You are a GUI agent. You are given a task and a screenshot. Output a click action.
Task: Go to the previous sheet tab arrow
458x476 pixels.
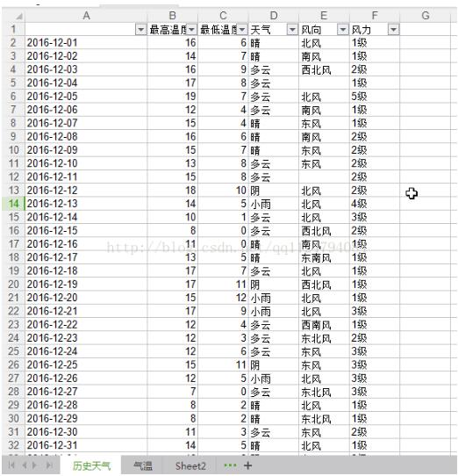coord(25,465)
